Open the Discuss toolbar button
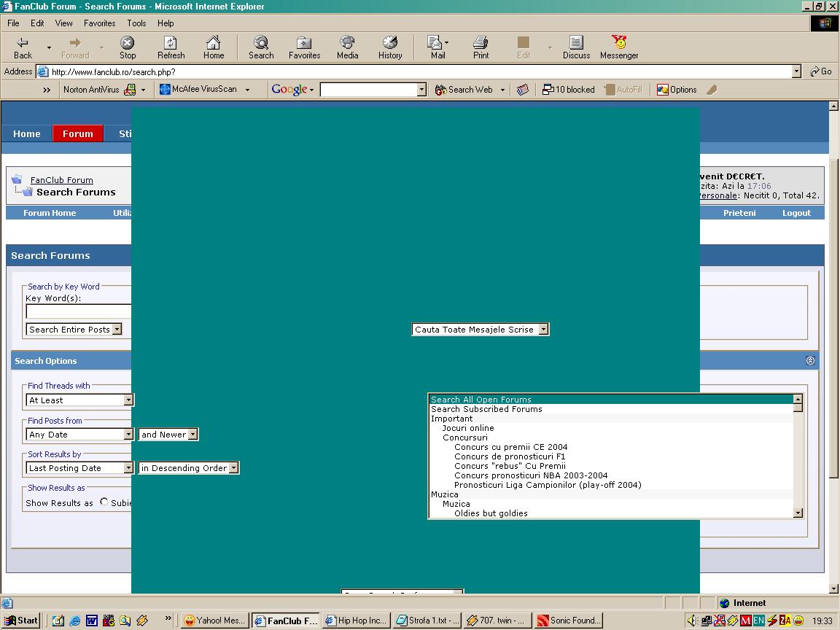The image size is (840, 630). [x=576, y=47]
